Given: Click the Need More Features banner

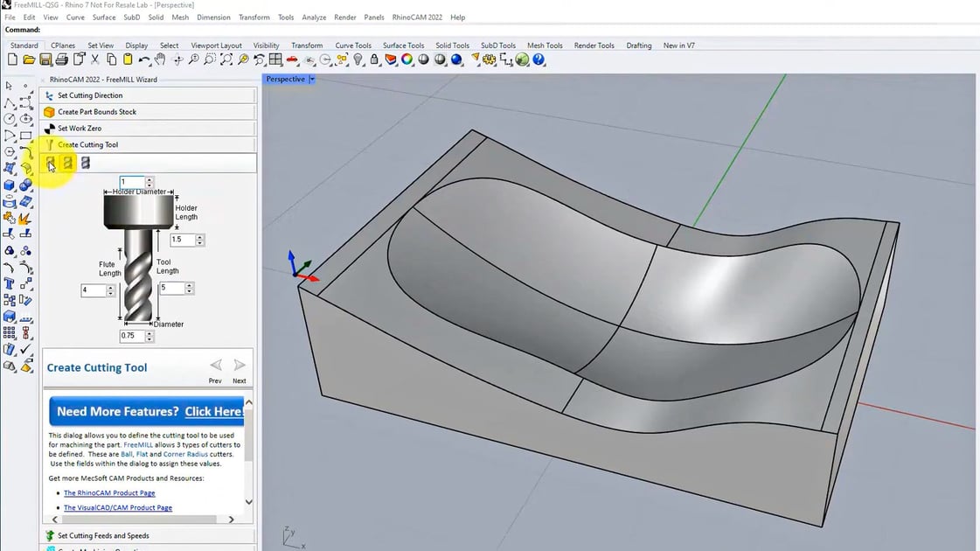Looking at the screenshot, I should (x=145, y=411).
